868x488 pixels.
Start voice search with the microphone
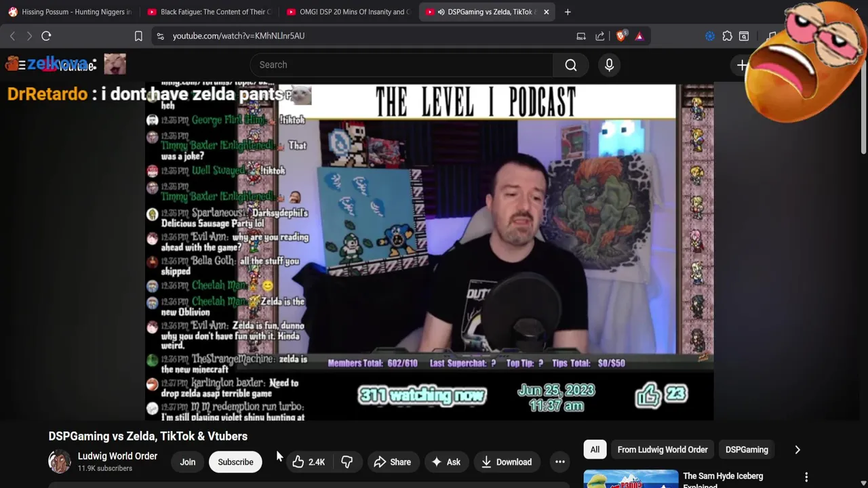pos(609,64)
